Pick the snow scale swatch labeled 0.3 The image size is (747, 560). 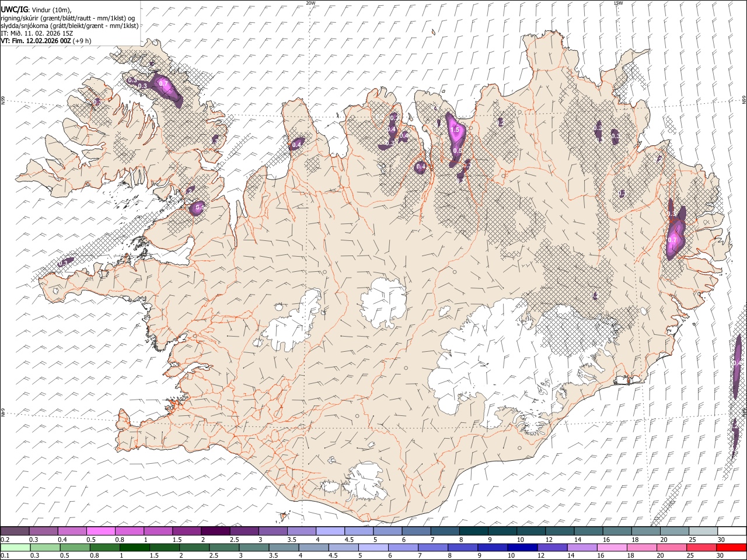[x=43, y=531]
